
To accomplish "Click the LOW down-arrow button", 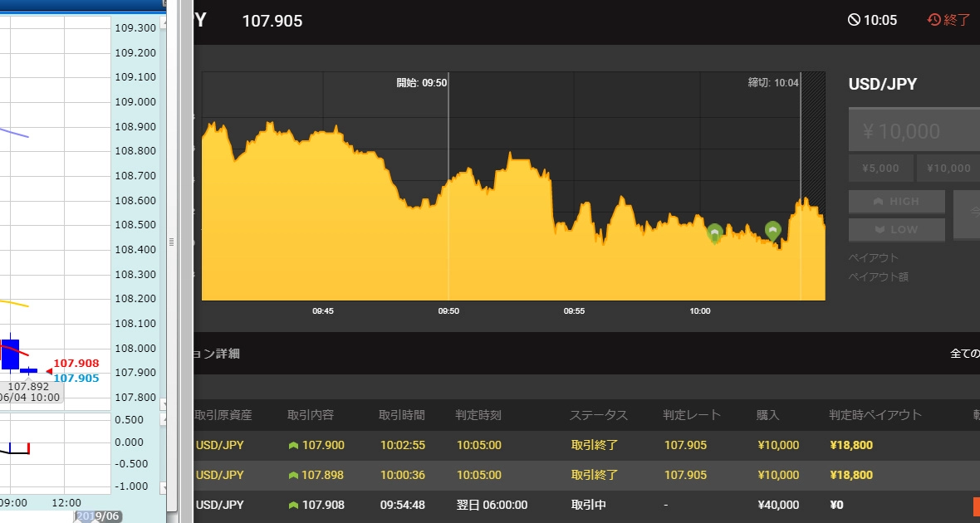I will [896, 230].
